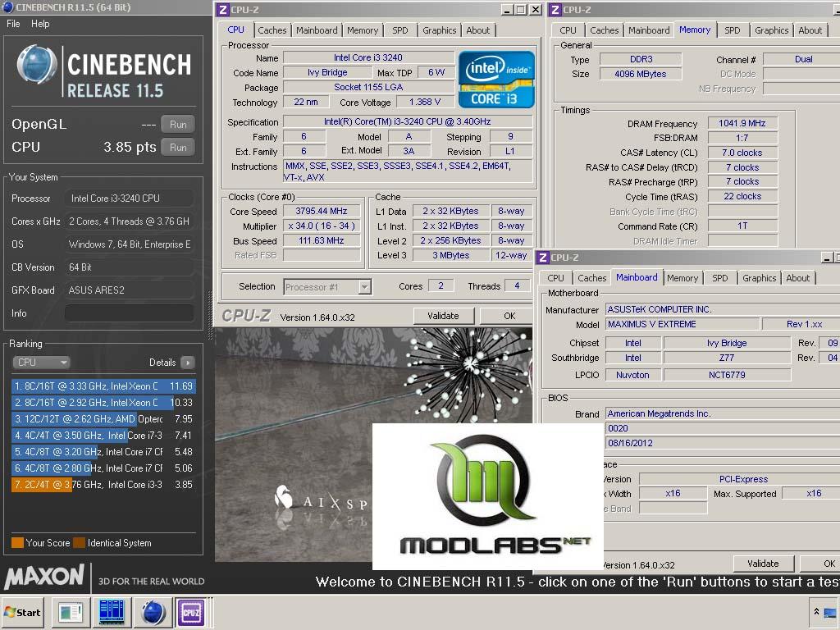Click the Cinebench title bar icon
This screenshot has height=630, width=840.
pos(8,7)
